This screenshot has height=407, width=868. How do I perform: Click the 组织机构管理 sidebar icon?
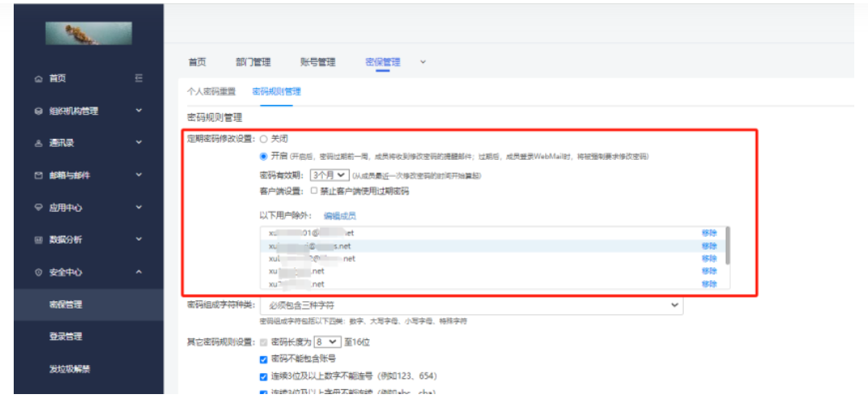(38, 111)
